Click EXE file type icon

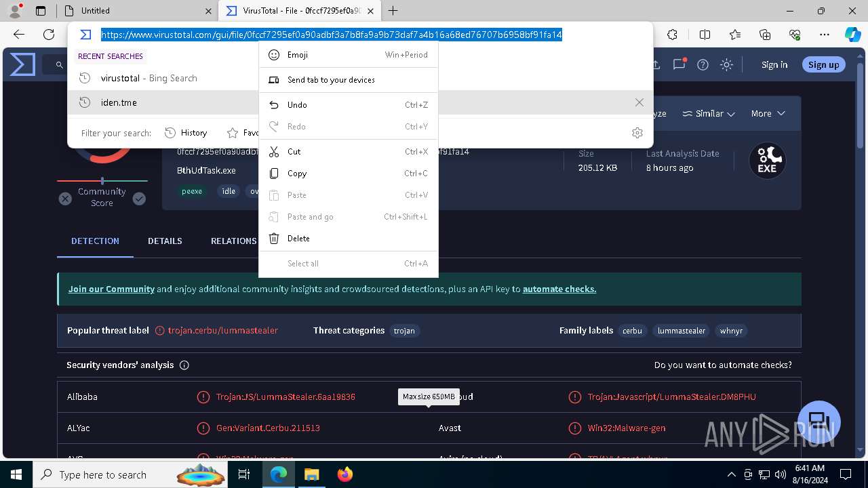767,161
